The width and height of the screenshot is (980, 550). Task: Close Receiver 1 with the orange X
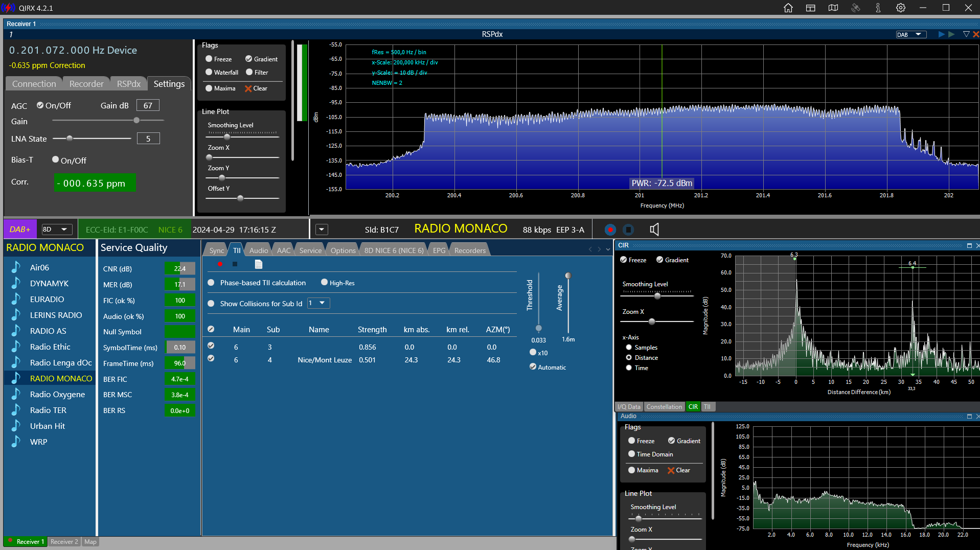click(x=976, y=34)
